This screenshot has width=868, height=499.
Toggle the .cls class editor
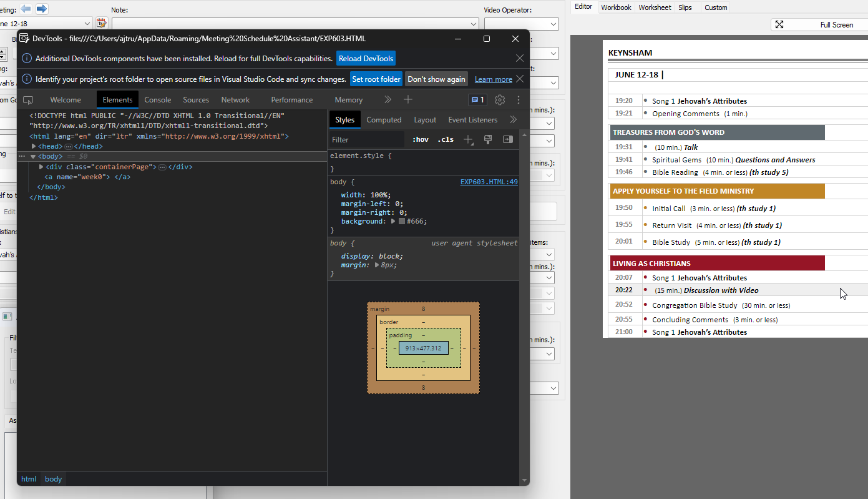point(445,139)
